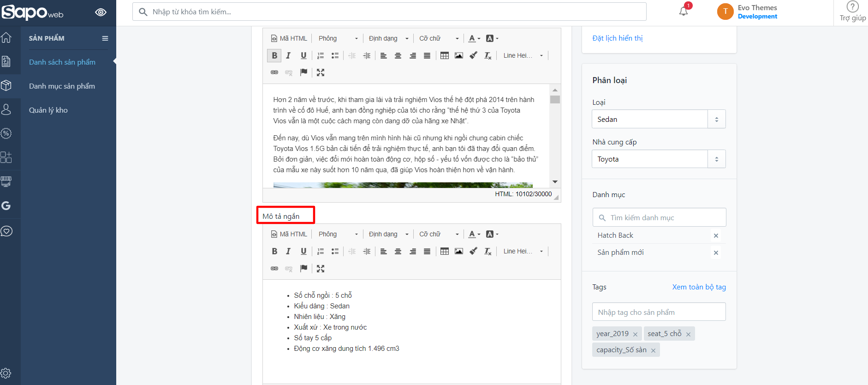Justify text in the upper editor
The height and width of the screenshot is (385, 868).
[427, 56]
